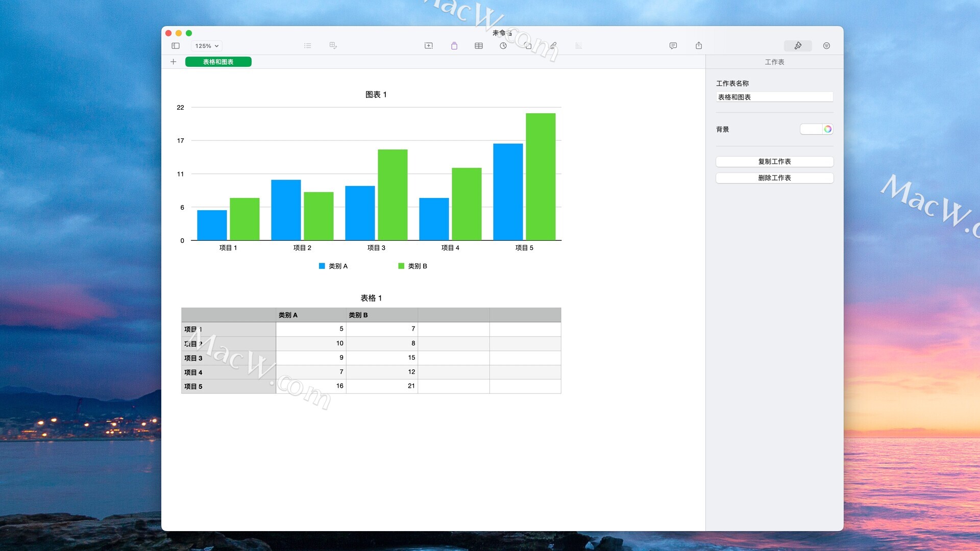Click the insert text box icon

pyautogui.click(x=428, y=46)
